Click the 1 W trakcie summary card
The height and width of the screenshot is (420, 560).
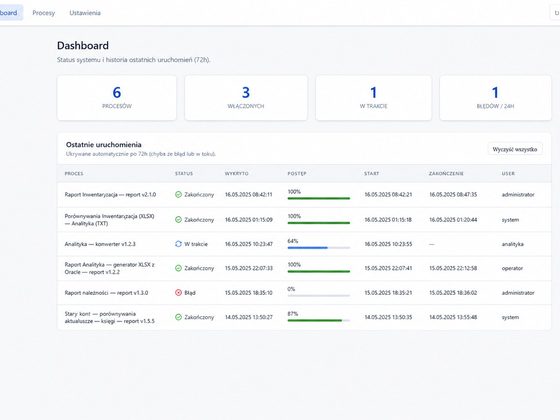[374, 98]
